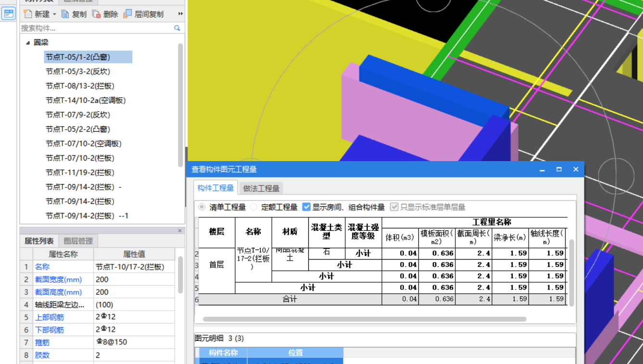Screen dimensions: 643x364
Task: Select 节点T-09/14-2(拦板) --1 item
Action: [x=87, y=216]
